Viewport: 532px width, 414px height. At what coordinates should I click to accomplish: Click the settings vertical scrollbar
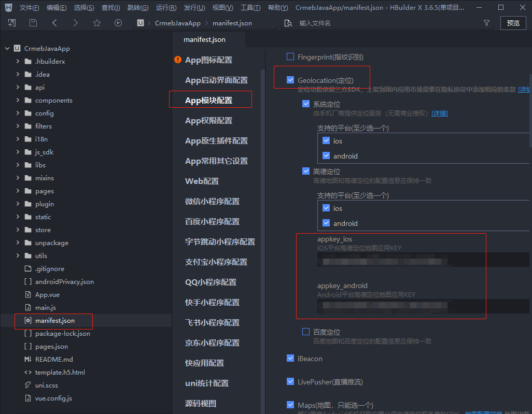point(530,110)
